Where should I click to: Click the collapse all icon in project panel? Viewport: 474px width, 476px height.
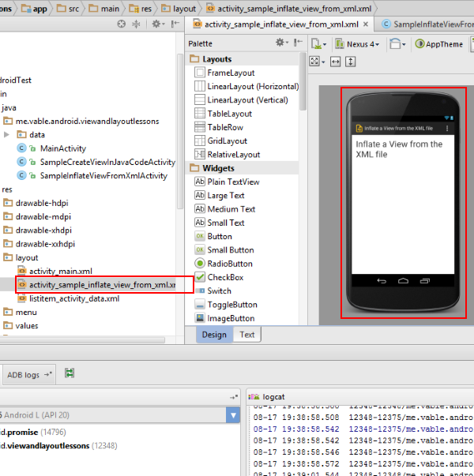[136, 24]
